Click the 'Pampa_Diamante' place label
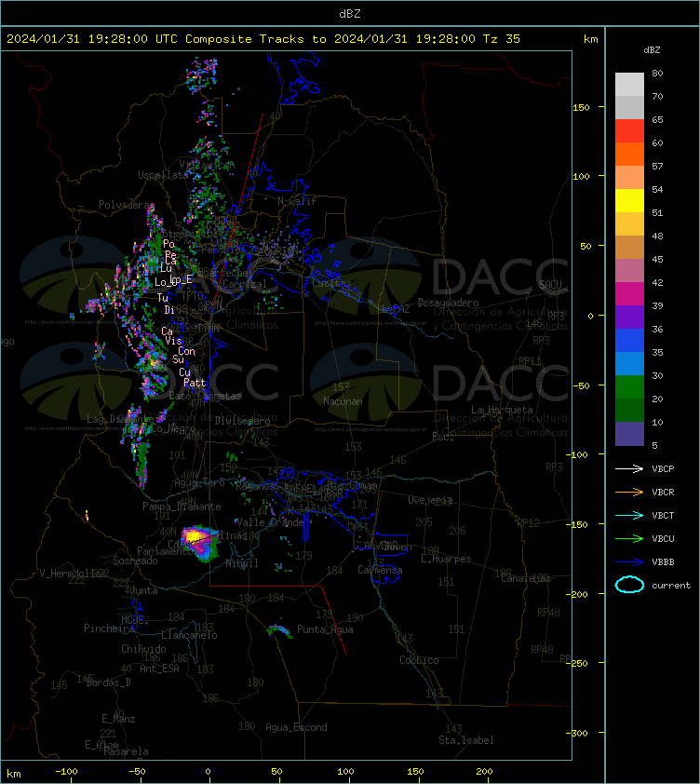Screen dimensions: 700x784 [x=182, y=507]
